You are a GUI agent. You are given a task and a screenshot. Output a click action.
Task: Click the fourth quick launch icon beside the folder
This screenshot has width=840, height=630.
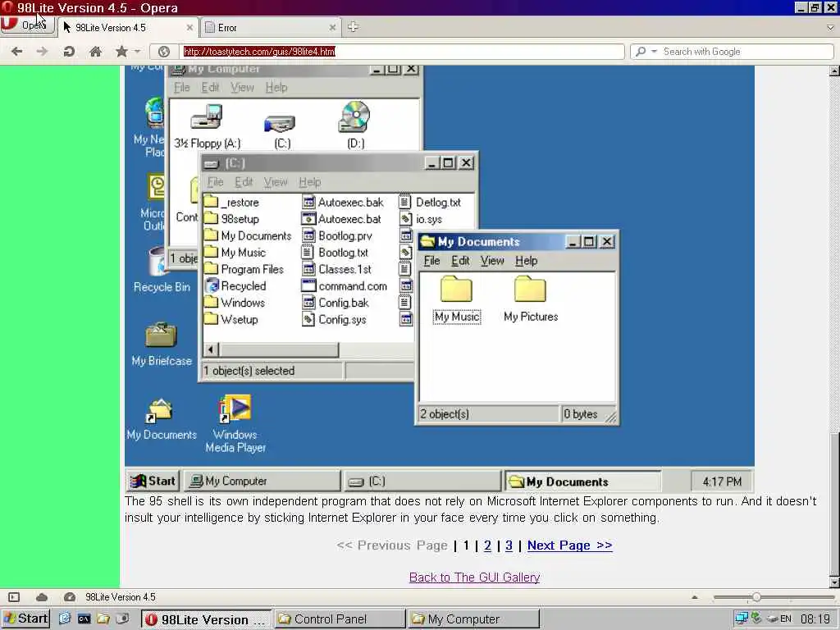(x=123, y=619)
